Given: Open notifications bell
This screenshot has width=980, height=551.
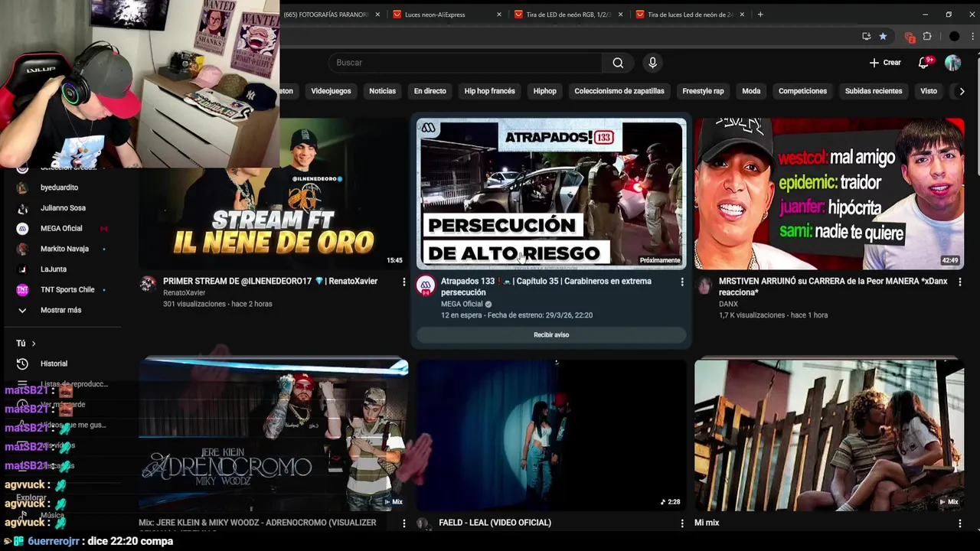Looking at the screenshot, I should [923, 63].
